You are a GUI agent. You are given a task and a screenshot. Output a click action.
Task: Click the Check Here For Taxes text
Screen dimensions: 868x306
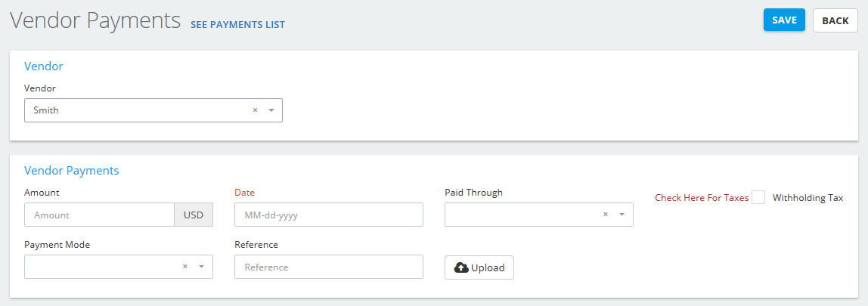click(702, 197)
